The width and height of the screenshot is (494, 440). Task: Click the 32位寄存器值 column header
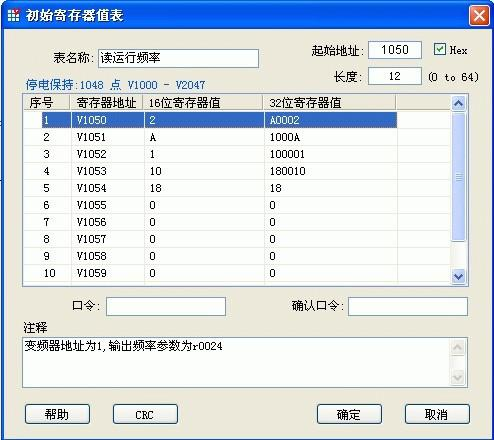(x=329, y=103)
